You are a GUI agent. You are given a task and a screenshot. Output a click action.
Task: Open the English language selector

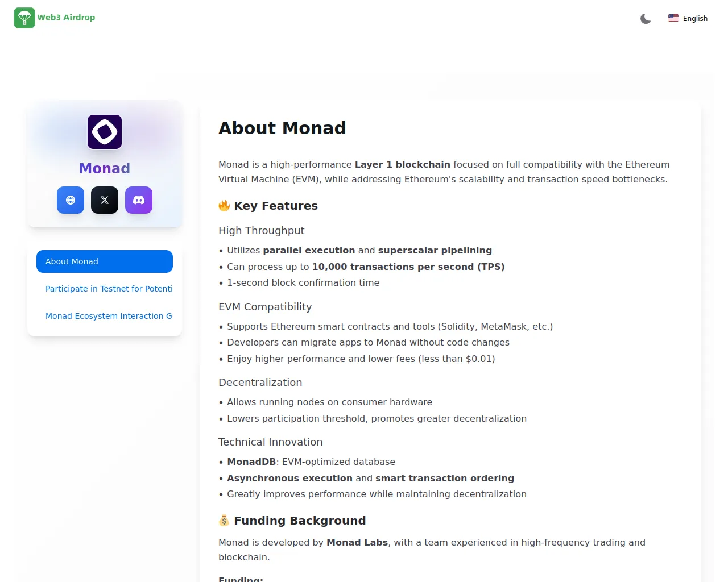point(688,19)
